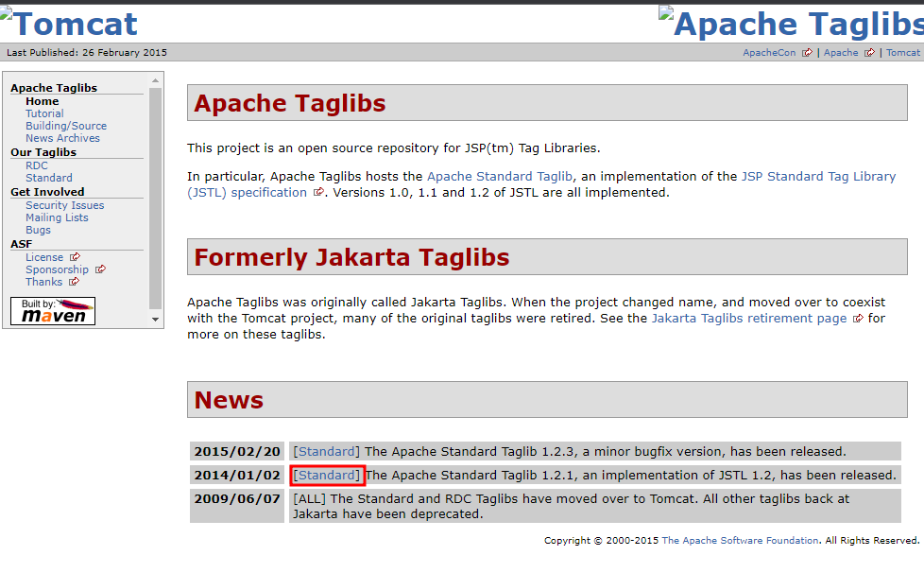924x573 pixels.
Task: Click the News section heading
Action: tap(229, 400)
